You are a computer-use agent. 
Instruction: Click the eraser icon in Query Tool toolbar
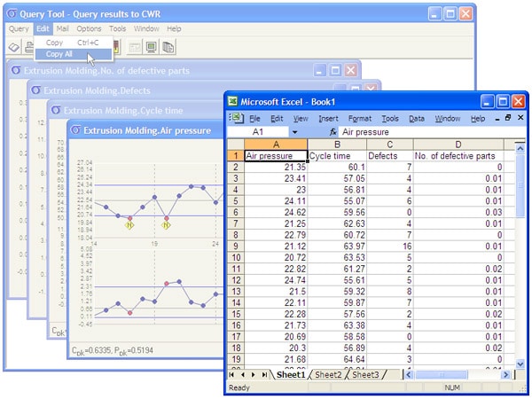pyautogui.click(x=15, y=47)
